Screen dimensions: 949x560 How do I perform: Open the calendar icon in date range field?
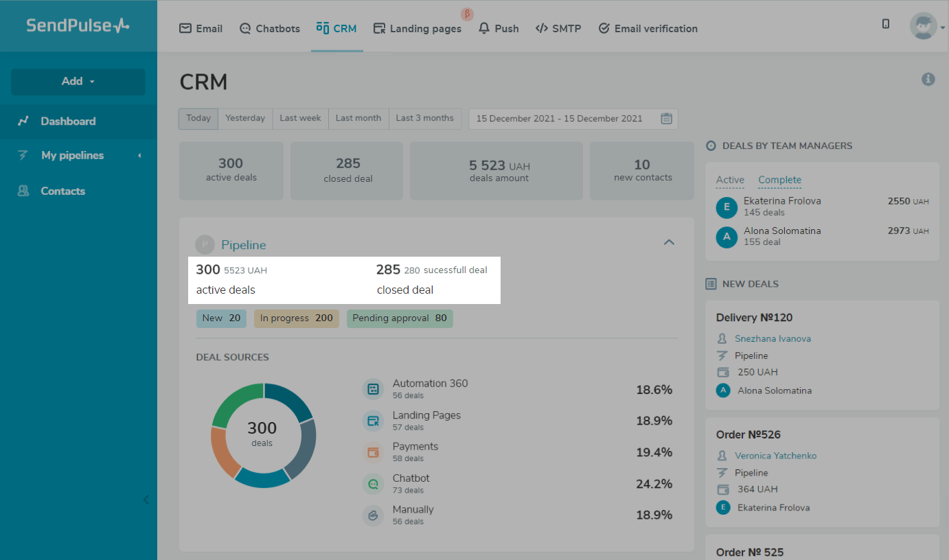point(665,119)
